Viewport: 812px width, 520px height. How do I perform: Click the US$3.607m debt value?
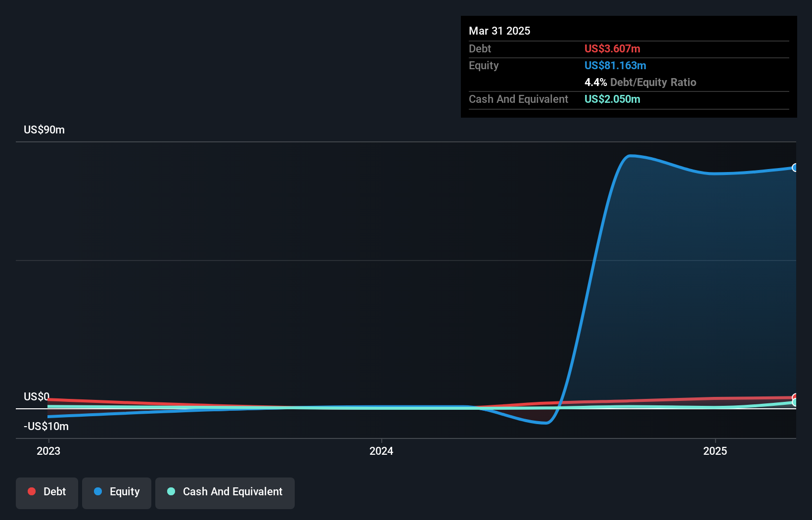click(x=612, y=48)
